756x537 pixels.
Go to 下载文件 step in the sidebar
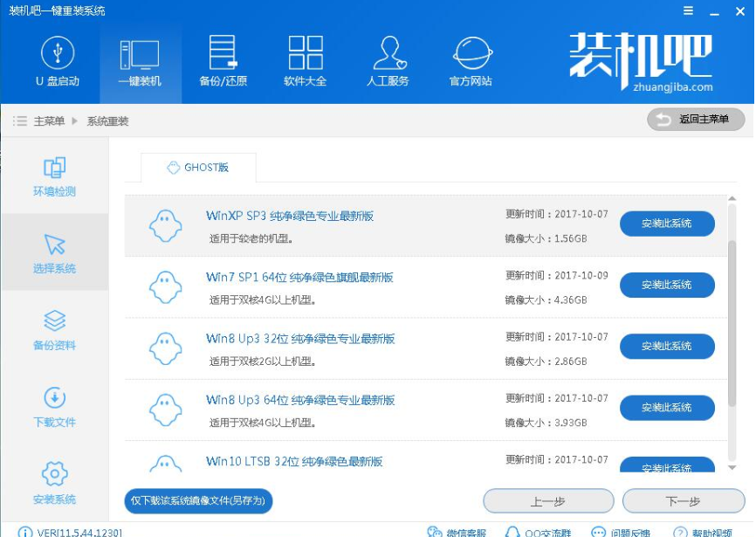(x=54, y=407)
